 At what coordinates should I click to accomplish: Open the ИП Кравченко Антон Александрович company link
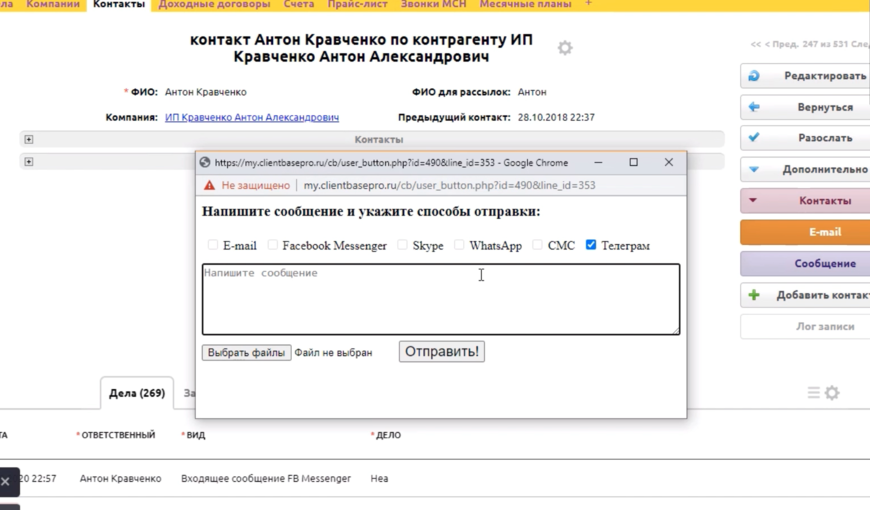[x=251, y=118]
